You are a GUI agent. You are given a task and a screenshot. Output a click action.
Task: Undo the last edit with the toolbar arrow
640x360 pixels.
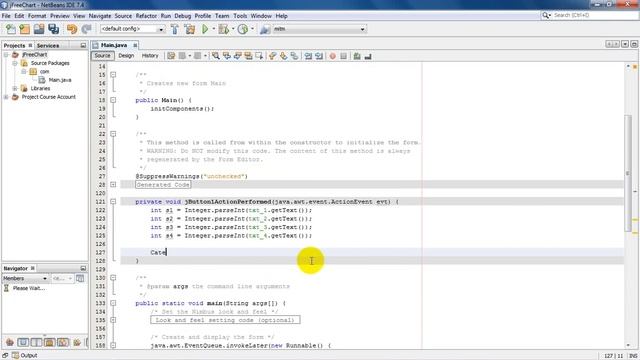coord(72,29)
